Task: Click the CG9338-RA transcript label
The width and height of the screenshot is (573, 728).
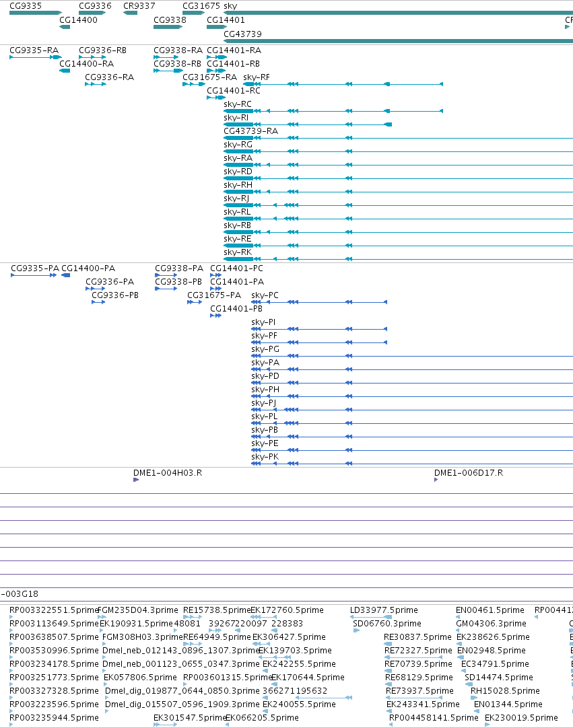Action: [x=178, y=50]
